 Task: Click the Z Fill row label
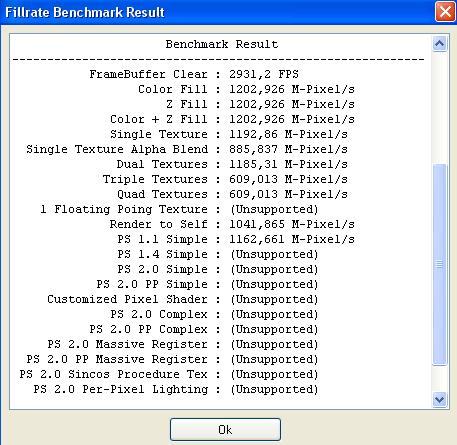[x=187, y=104]
